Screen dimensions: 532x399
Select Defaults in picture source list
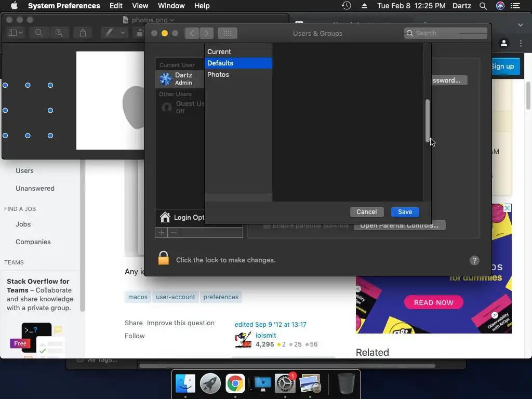238,63
